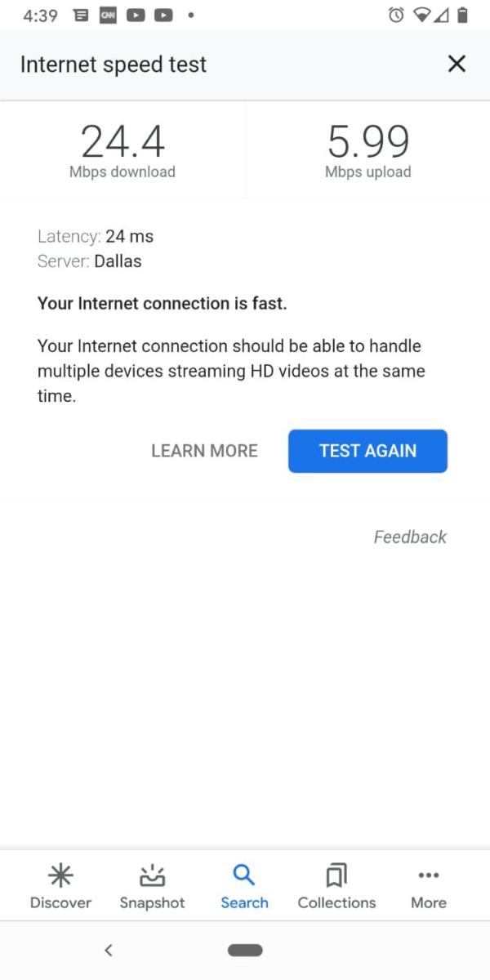Tap the Snapshot tray icon

(152, 875)
